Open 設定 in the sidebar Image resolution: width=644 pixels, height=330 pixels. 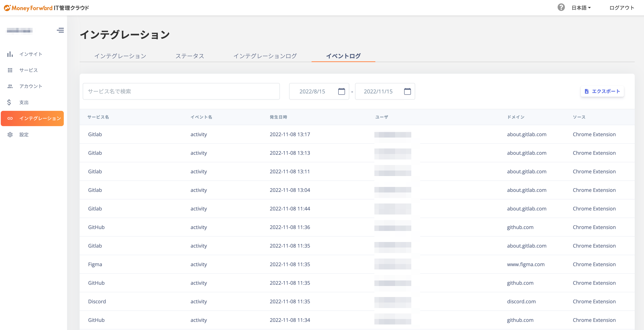(24, 135)
